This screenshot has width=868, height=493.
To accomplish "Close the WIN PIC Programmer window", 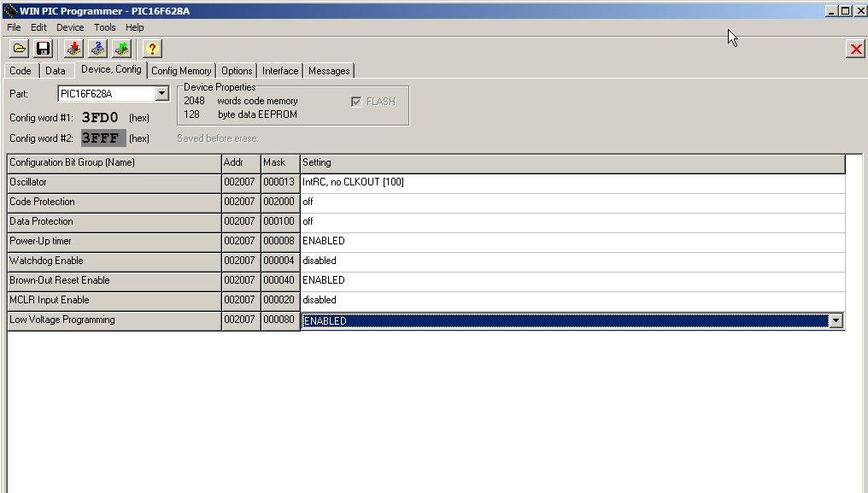I will [860, 10].
